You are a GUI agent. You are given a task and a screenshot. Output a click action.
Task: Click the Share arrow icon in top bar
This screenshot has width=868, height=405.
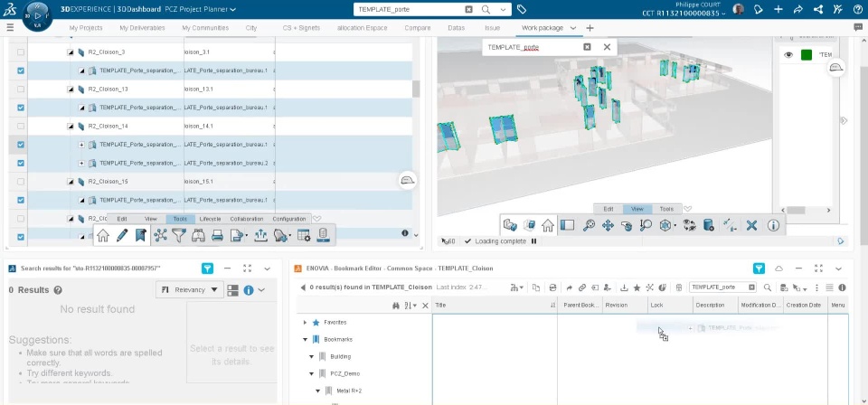[x=798, y=9]
